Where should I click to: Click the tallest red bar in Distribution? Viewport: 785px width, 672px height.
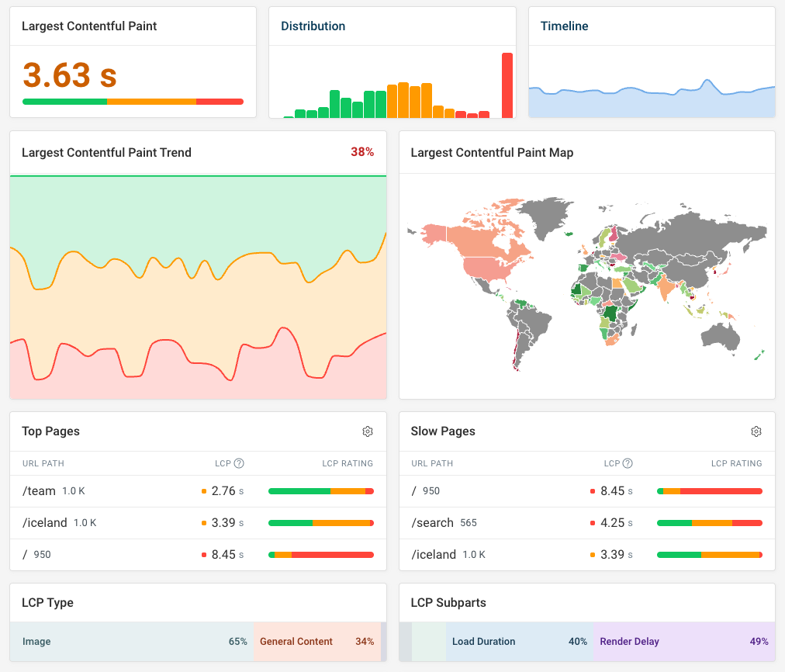(x=507, y=85)
